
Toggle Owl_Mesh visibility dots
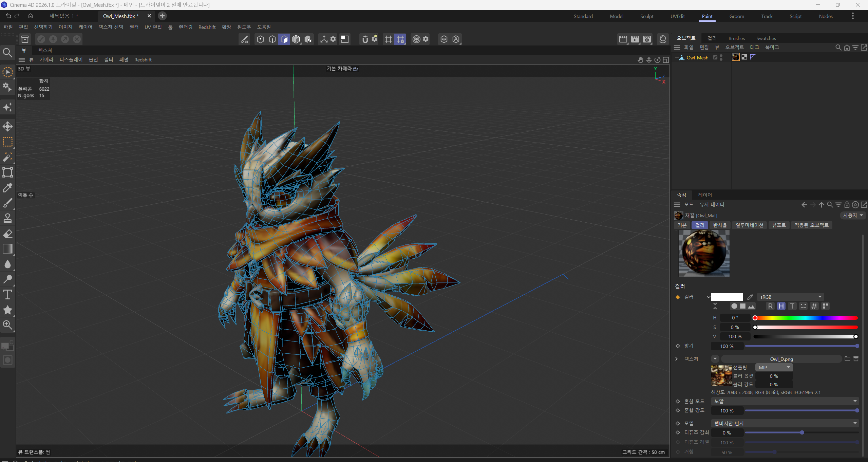pyautogui.click(x=721, y=58)
